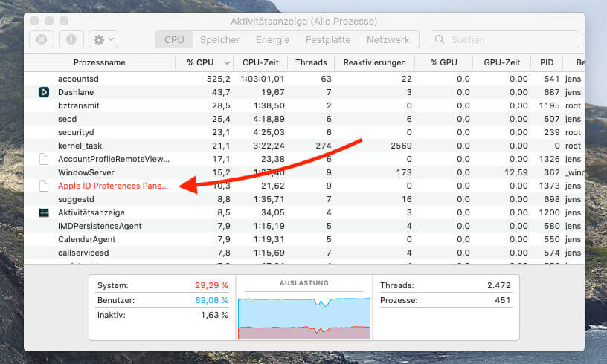Viewport: 607px width, 364px height.
Task: Click CPU-Zeit value 1:03:01,01
Action: click(262, 79)
